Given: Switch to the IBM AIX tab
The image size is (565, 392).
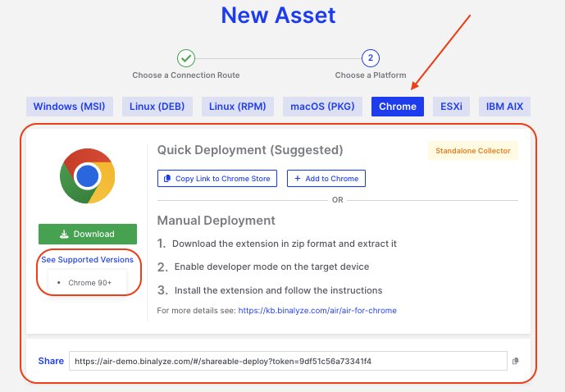Looking at the screenshot, I should [504, 107].
